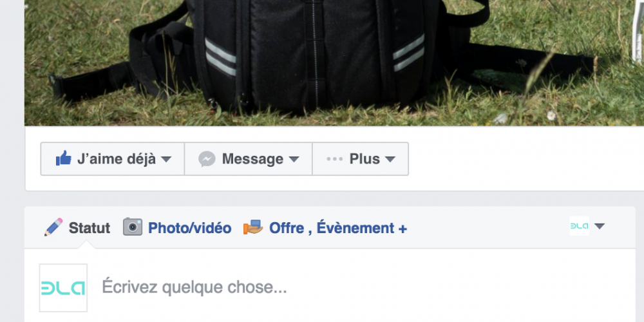
Task: Click the J'aime déjà button text
Action: click(117, 159)
